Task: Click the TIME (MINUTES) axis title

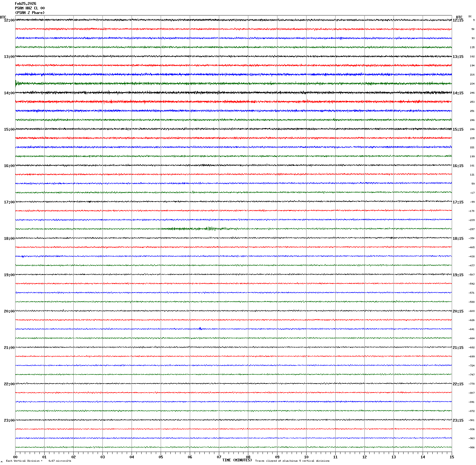Action: (x=237, y=460)
